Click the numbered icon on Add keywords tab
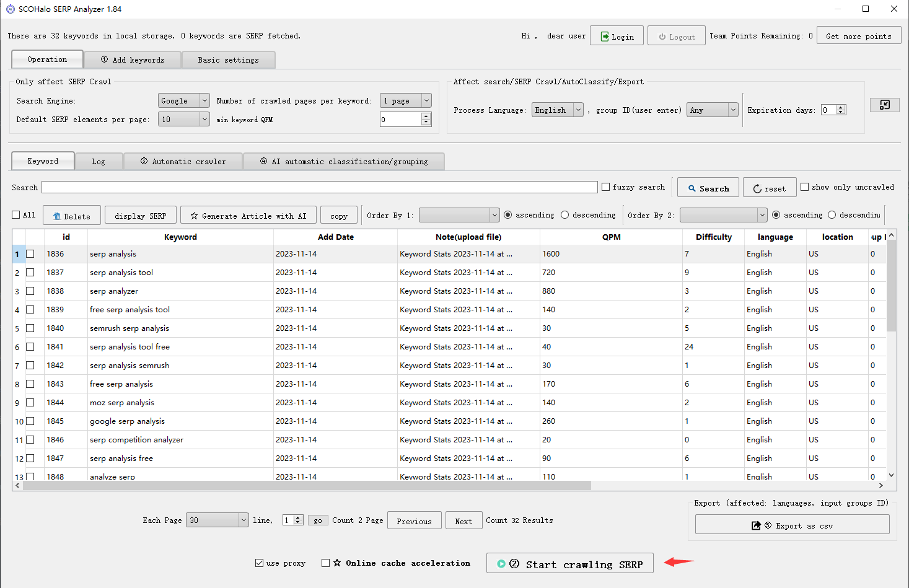 tap(105, 59)
